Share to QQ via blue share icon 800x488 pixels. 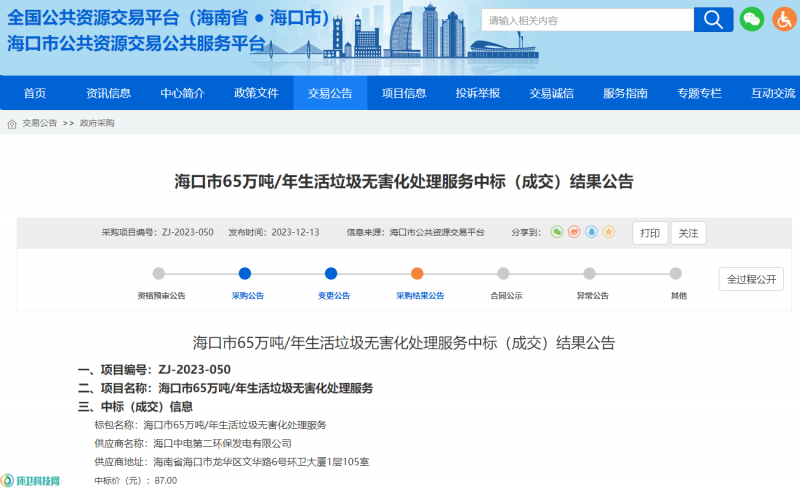click(x=591, y=232)
